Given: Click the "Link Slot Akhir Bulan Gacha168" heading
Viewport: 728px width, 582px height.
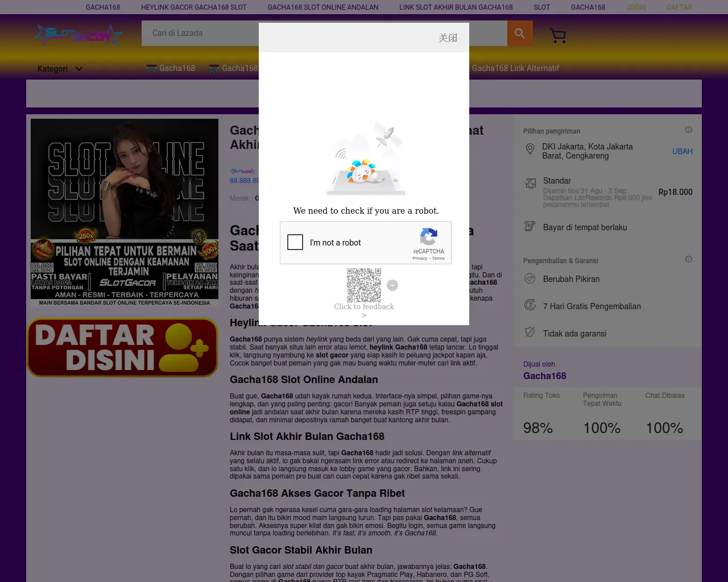Looking at the screenshot, I should [307, 436].
